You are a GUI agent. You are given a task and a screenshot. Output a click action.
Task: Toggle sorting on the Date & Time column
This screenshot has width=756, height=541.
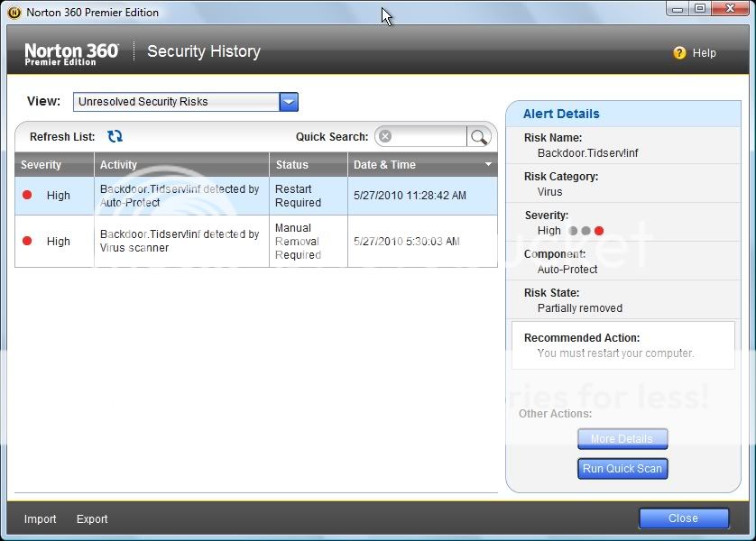(x=415, y=164)
